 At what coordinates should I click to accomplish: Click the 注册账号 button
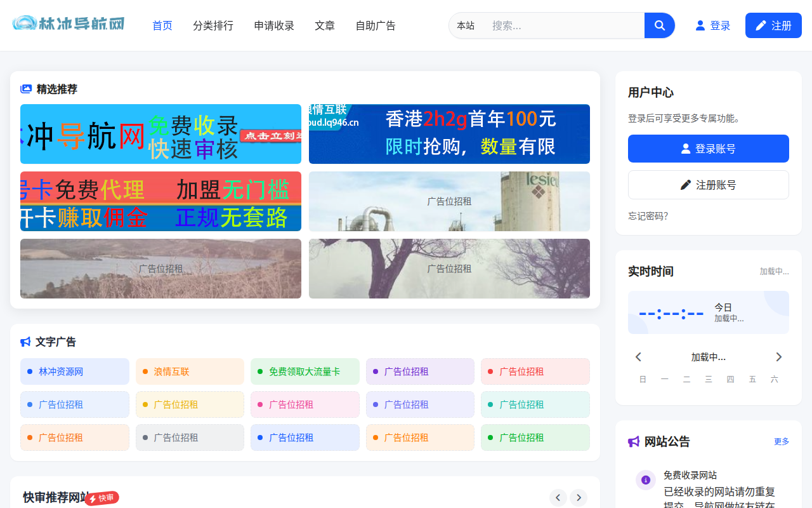[x=708, y=184]
